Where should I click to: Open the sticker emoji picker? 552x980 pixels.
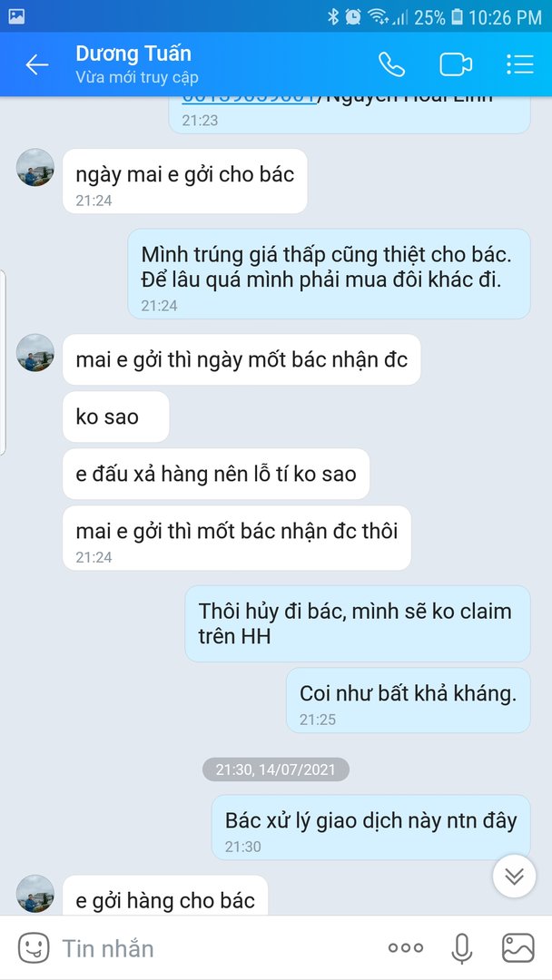click(33, 947)
